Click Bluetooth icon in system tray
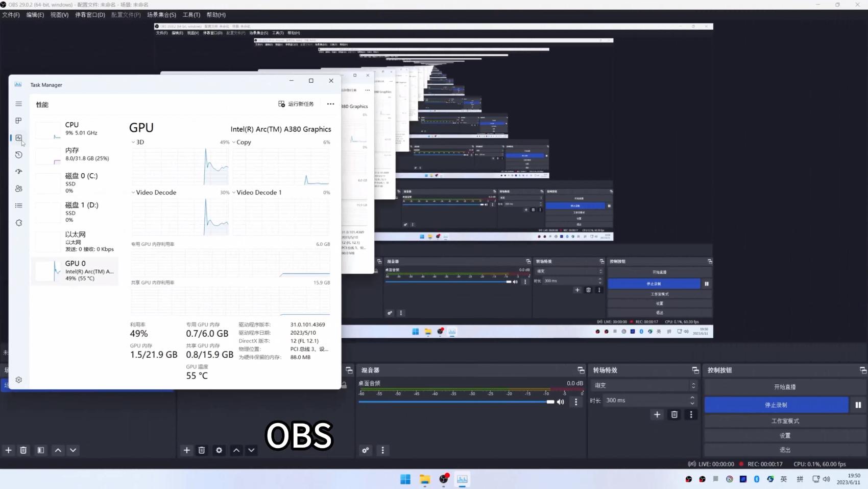Viewport: 868px width, 489px height. coord(757,479)
